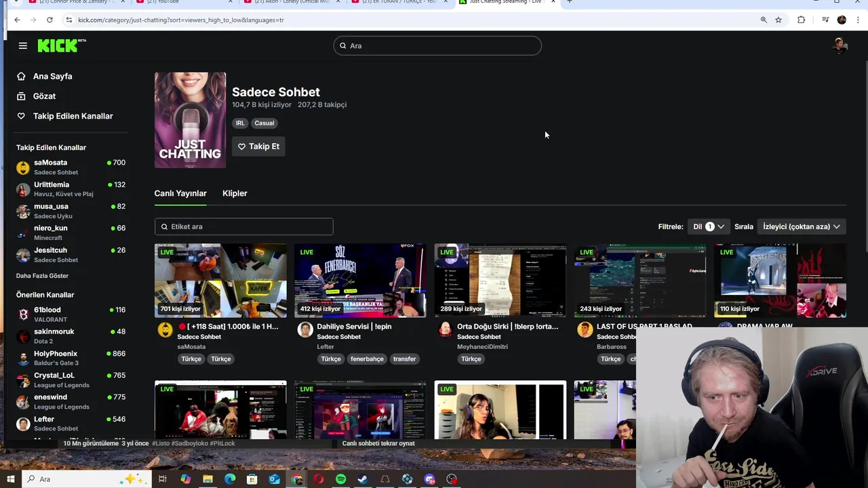Screen dimensions: 868x488
Task: Open eneswind recommended channel
Action: coord(71,401)
